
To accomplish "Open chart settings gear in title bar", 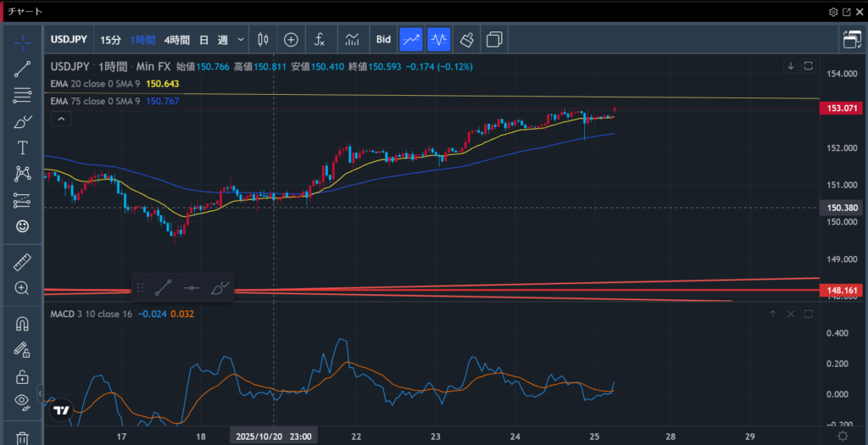I will [x=833, y=12].
